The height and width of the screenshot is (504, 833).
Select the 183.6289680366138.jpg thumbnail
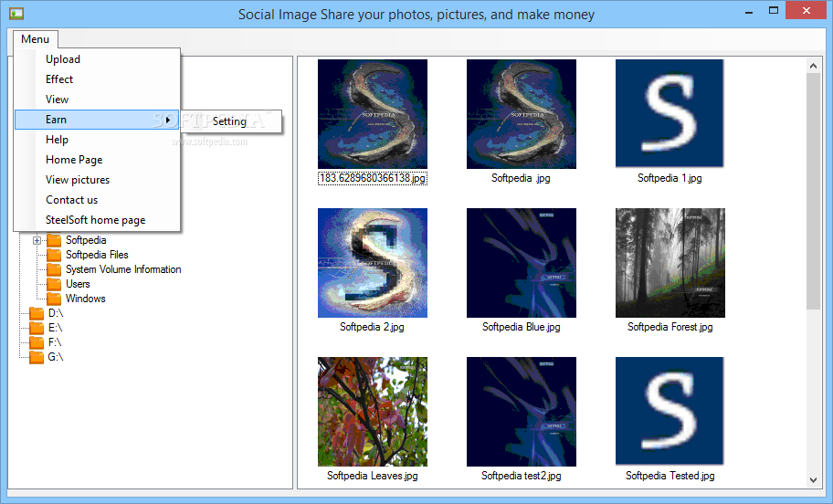click(x=373, y=114)
